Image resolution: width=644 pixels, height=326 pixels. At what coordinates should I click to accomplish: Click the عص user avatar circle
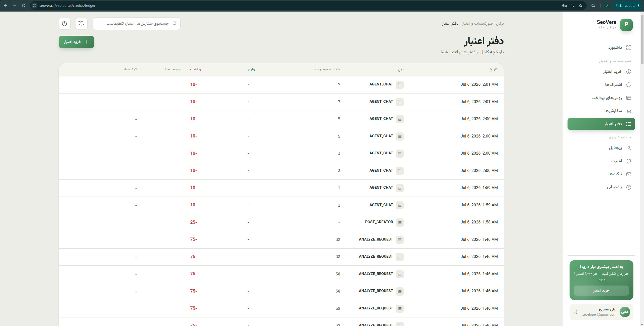625,312
